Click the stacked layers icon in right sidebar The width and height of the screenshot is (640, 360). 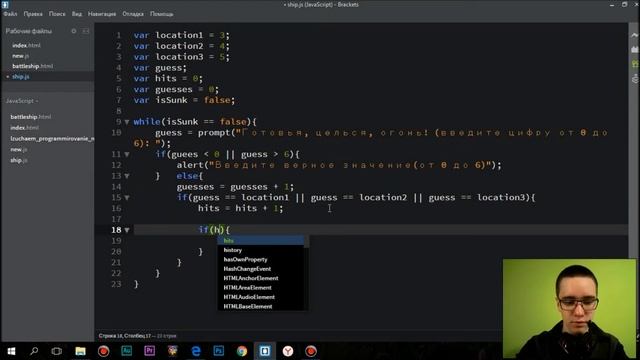635,78
